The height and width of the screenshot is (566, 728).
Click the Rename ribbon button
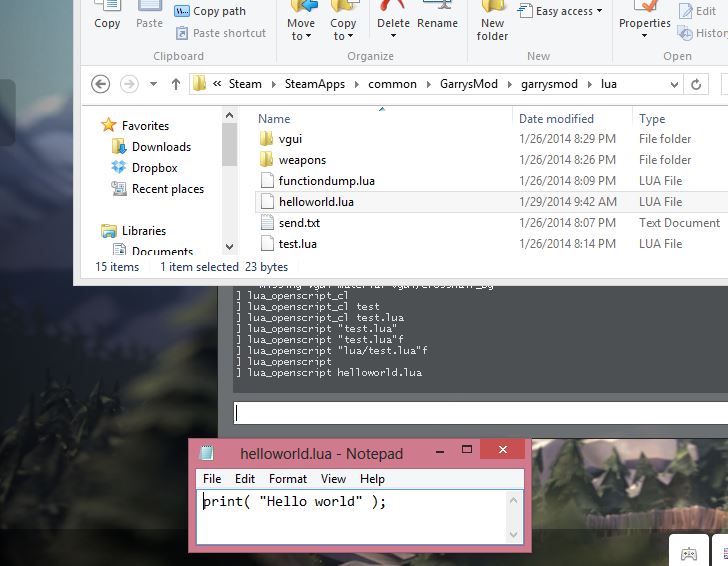tap(437, 15)
